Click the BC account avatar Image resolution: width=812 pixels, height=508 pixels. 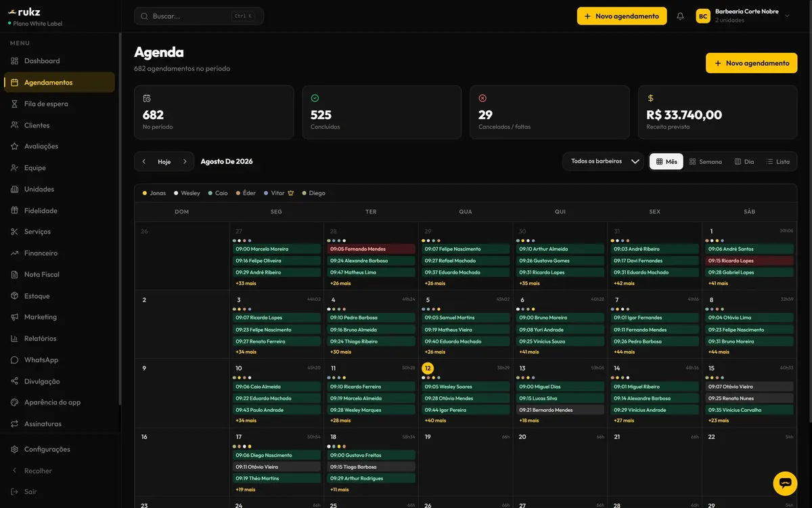pos(703,16)
